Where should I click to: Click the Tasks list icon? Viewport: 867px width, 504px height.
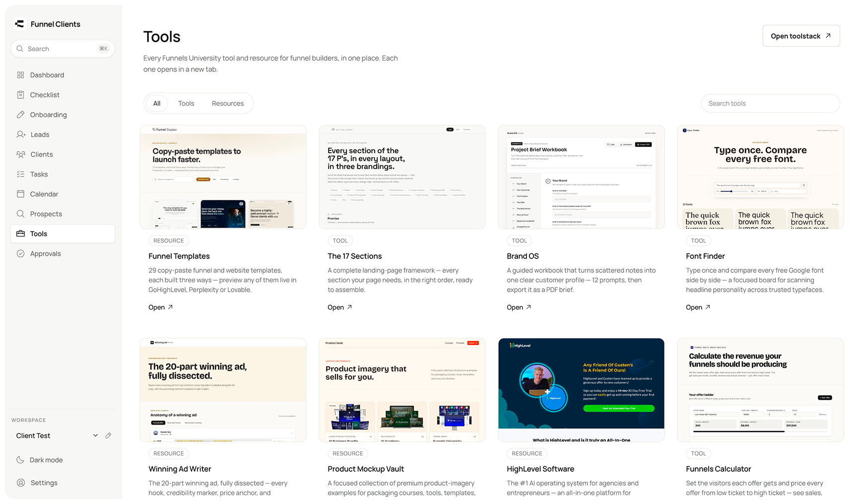coord(20,174)
